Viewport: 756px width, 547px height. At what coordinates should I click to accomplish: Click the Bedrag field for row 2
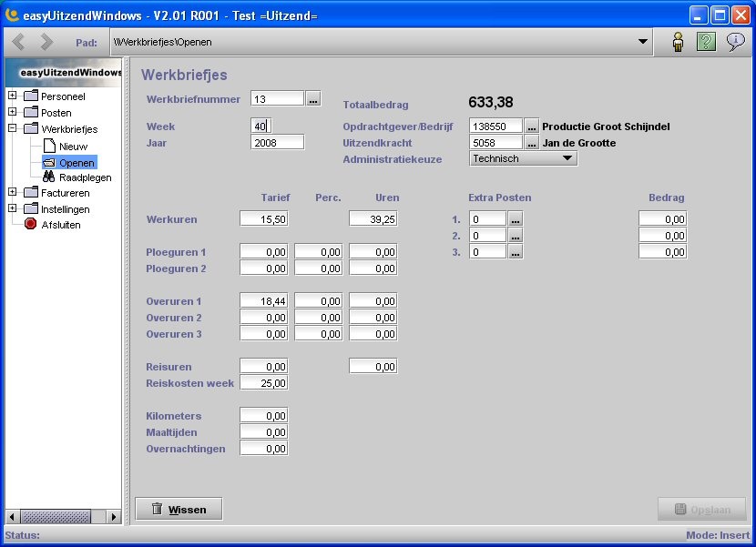663,235
